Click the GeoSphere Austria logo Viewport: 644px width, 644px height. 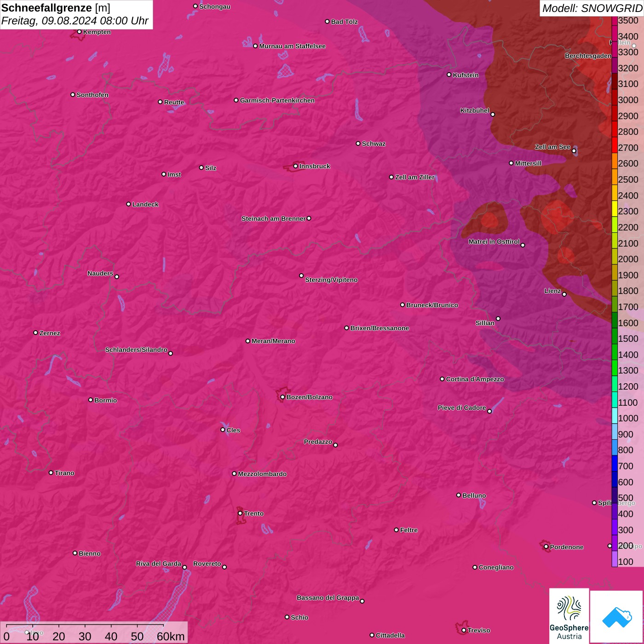click(569, 615)
